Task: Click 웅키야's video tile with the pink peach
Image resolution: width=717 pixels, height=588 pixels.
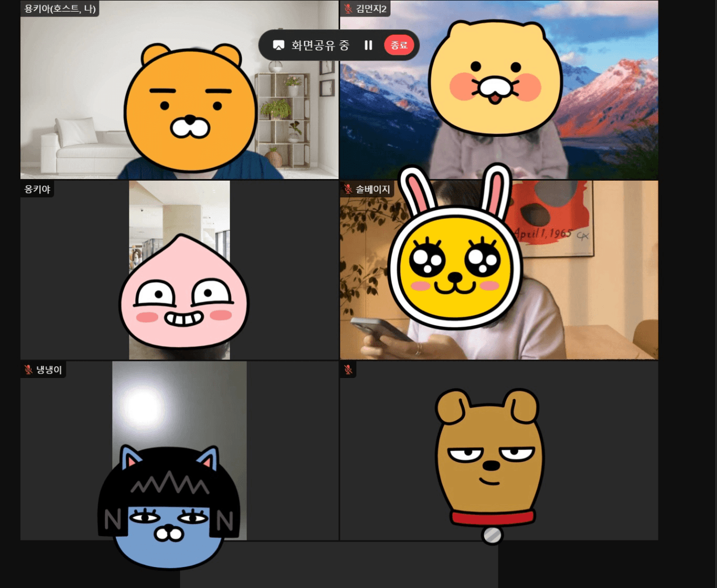Action: pyautogui.click(x=180, y=270)
